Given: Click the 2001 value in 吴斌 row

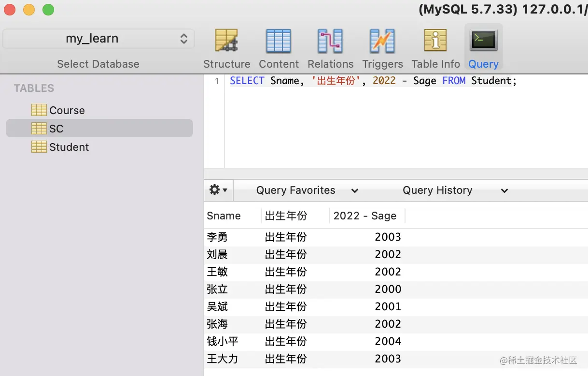Looking at the screenshot, I should [x=388, y=306].
